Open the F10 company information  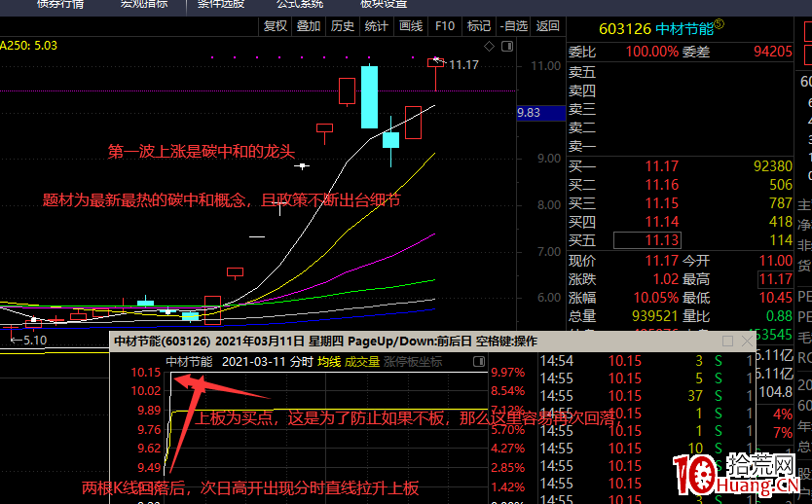445,26
